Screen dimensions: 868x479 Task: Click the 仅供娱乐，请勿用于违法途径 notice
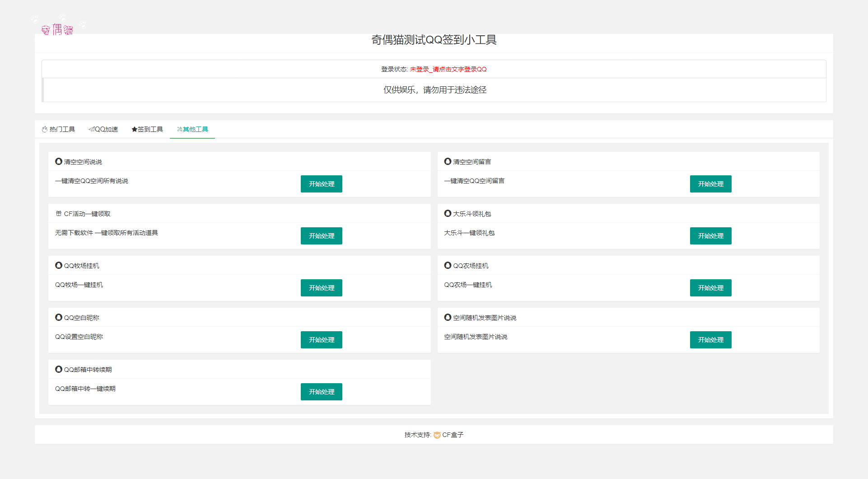435,90
